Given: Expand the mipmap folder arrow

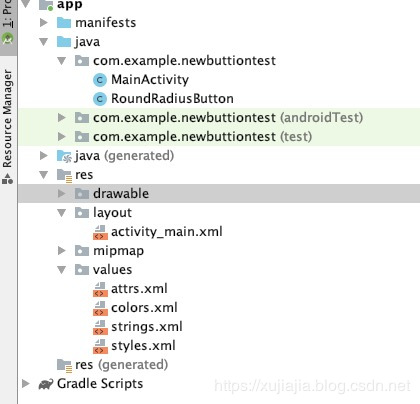Looking at the screenshot, I should pyautogui.click(x=62, y=251).
